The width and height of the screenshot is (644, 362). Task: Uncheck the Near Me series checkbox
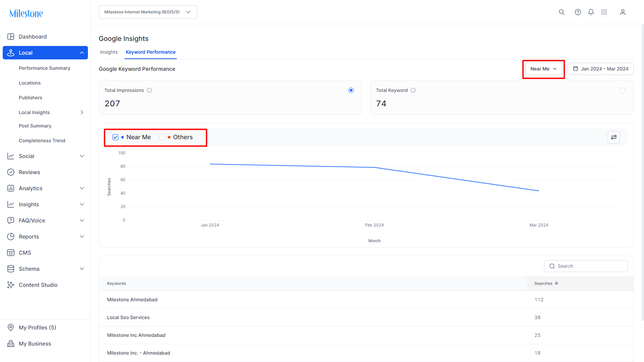pos(115,137)
